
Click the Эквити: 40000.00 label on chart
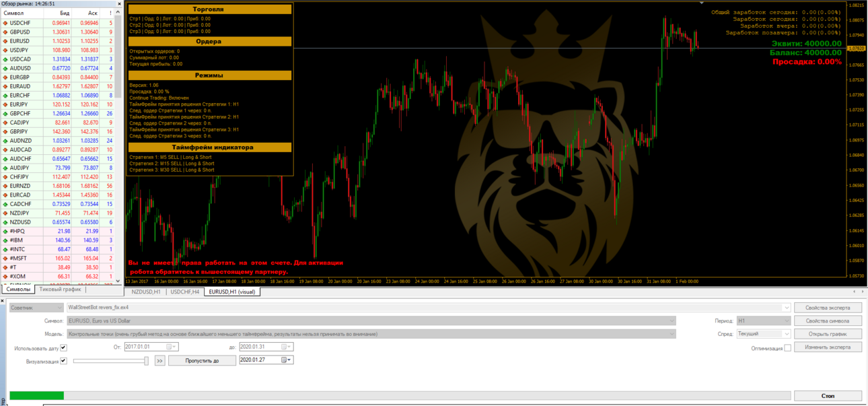pyautogui.click(x=806, y=43)
